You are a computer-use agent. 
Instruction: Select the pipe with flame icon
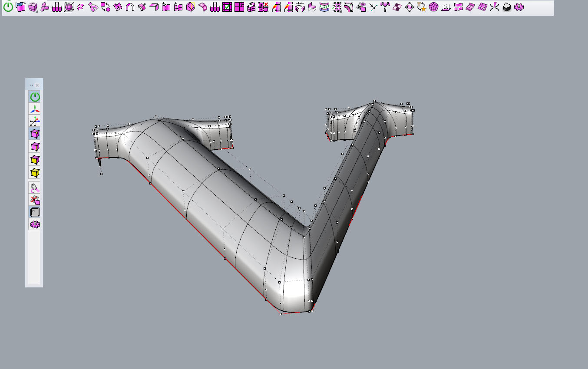276,7
